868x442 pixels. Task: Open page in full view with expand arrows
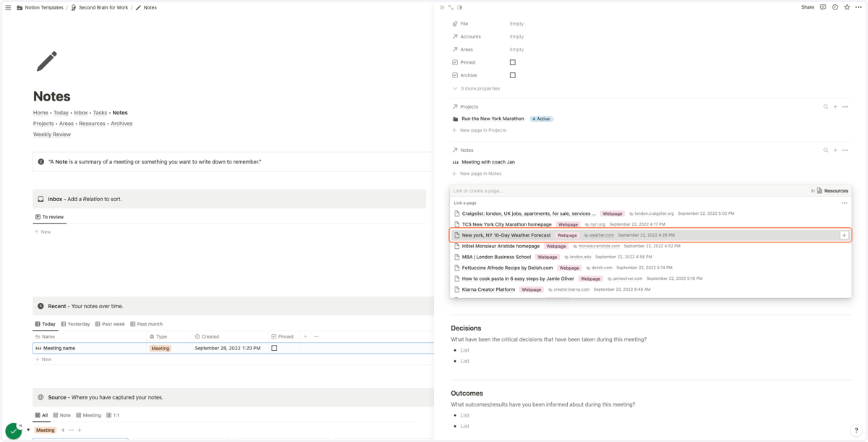click(x=451, y=7)
